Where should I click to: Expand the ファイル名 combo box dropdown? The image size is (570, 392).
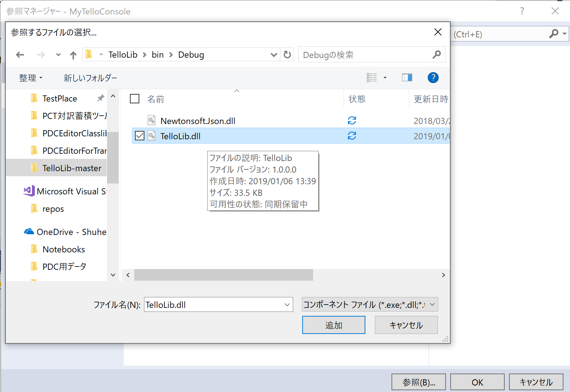click(x=287, y=305)
